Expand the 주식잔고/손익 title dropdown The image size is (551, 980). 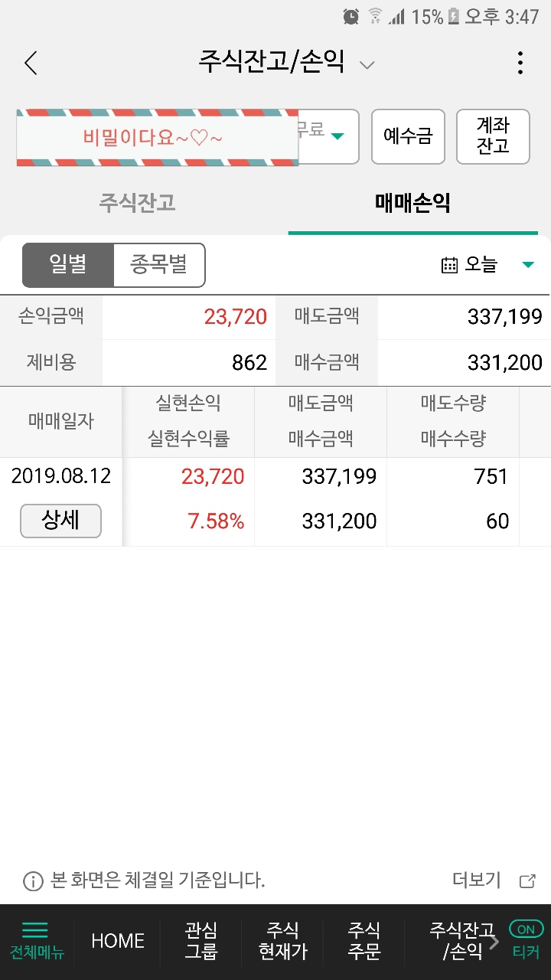tap(367, 65)
